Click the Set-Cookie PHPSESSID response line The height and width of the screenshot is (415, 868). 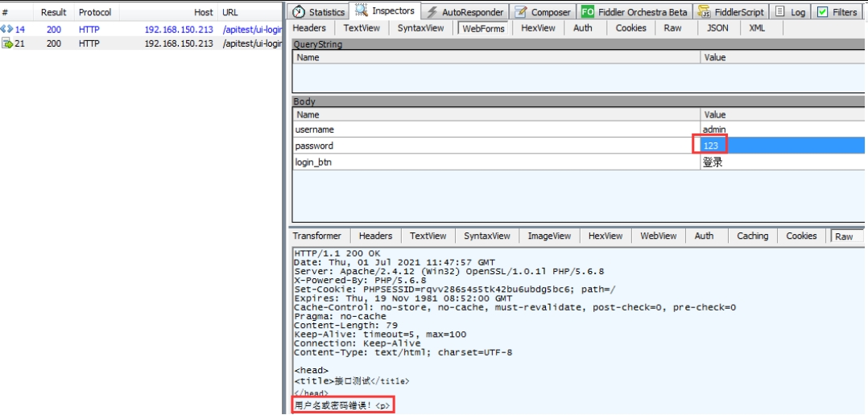pos(454,290)
